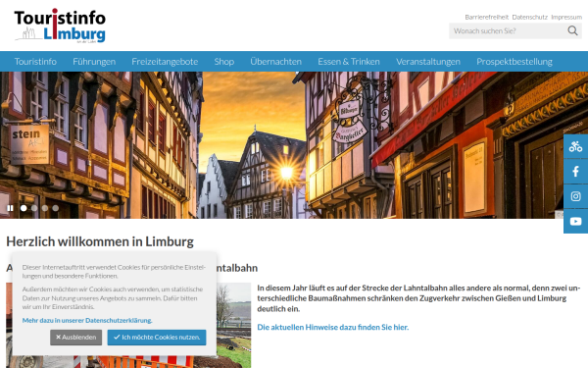The height and width of the screenshot is (368, 588).
Task: Open the Shop menu item
Action: [223, 62]
